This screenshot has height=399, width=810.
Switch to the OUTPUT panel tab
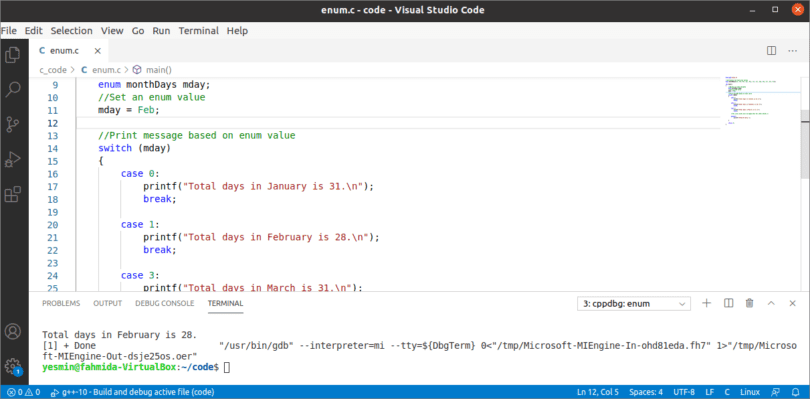(107, 303)
